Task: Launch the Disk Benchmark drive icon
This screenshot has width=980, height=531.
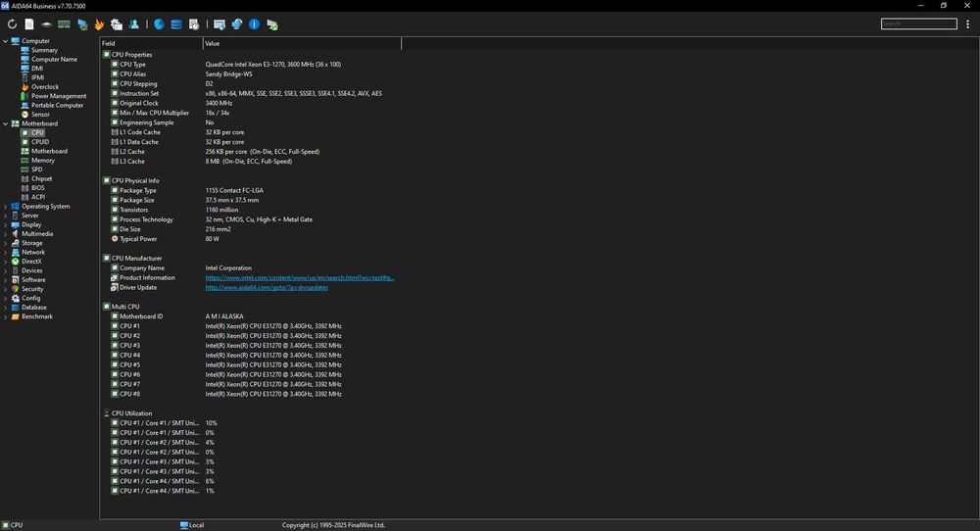Action: 46,24
